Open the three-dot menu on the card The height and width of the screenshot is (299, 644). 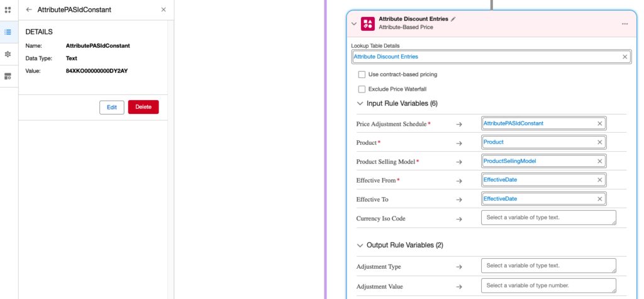(x=625, y=24)
